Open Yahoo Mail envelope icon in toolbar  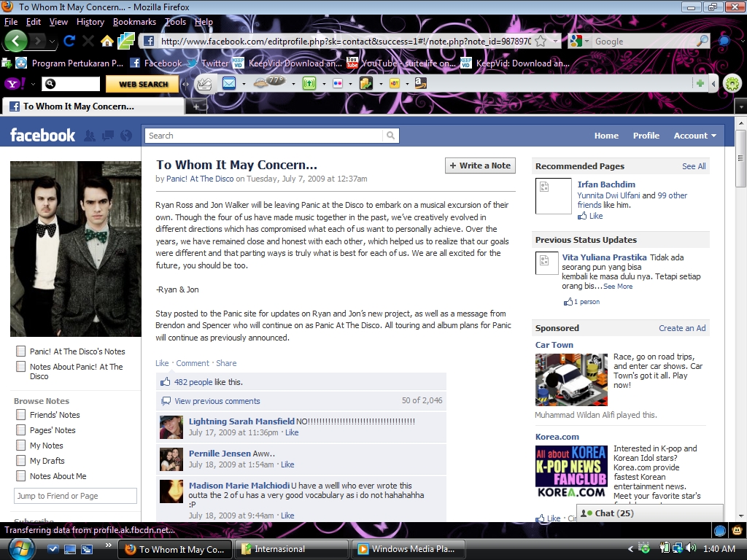229,83
